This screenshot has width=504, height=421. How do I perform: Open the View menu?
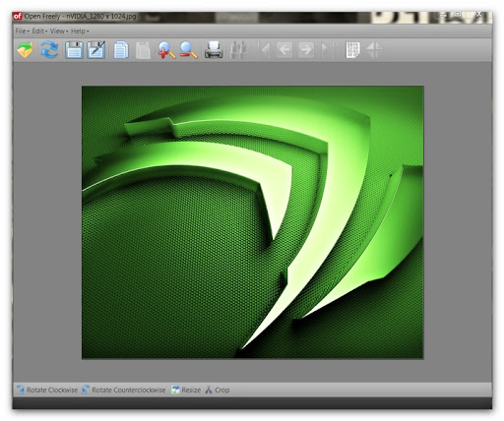click(x=59, y=31)
